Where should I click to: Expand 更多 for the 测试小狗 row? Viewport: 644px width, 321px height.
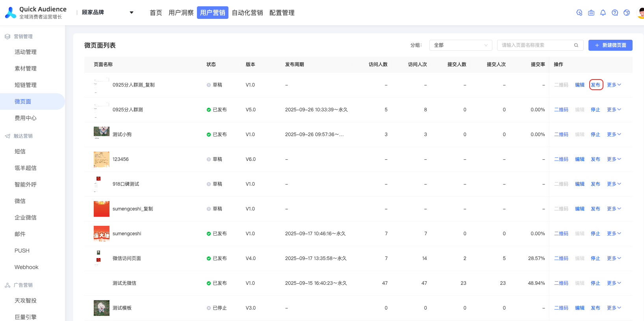pyautogui.click(x=614, y=135)
